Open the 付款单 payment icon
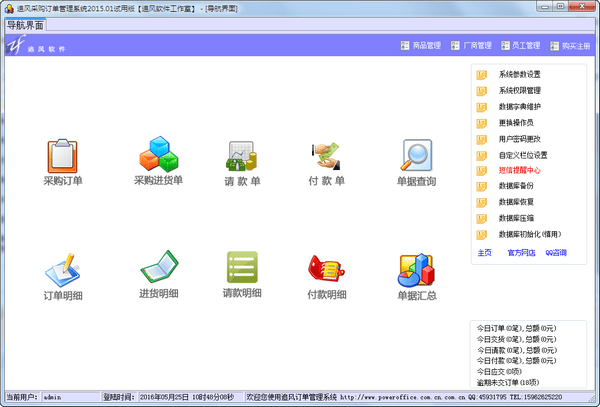The image size is (600, 407). tap(326, 155)
